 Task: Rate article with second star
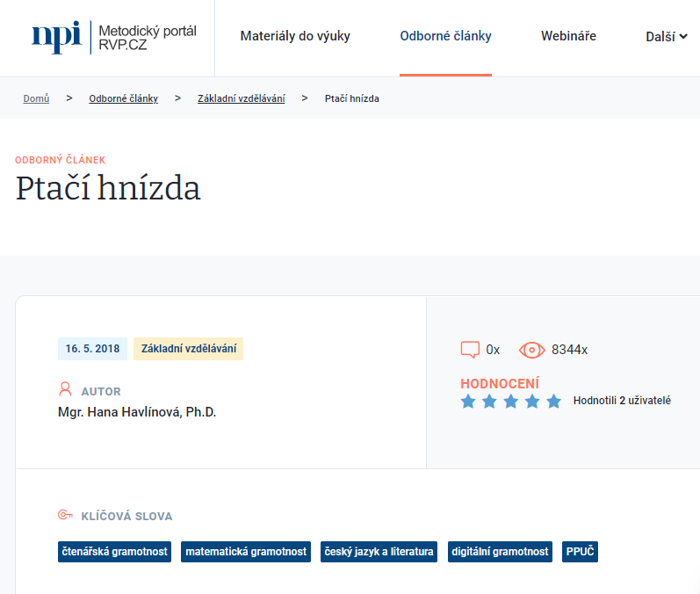[489, 402]
